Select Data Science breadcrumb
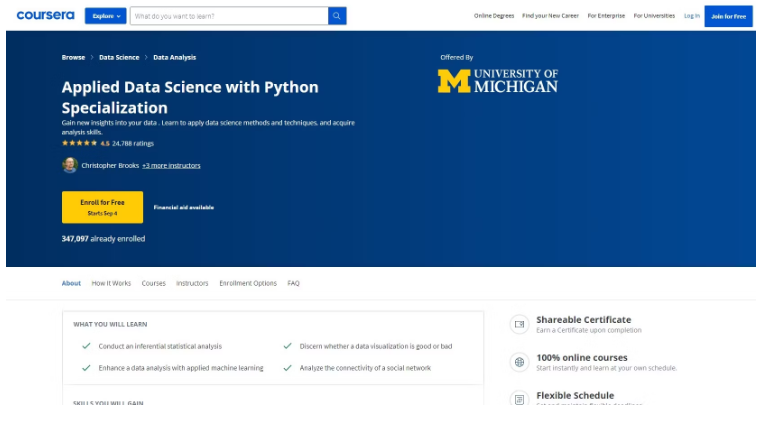Image resolution: width=766 pixels, height=435 pixels. [119, 57]
